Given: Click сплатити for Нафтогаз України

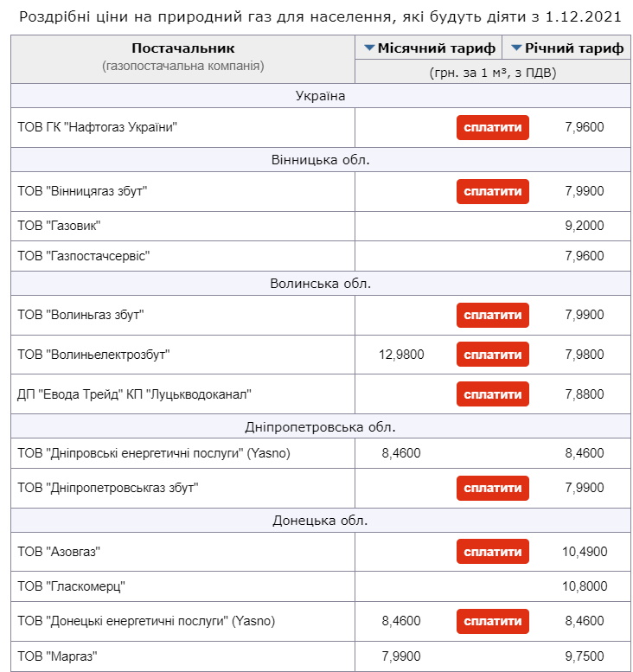Looking at the screenshot, I should pyautogui.click(x=492, y=127).
